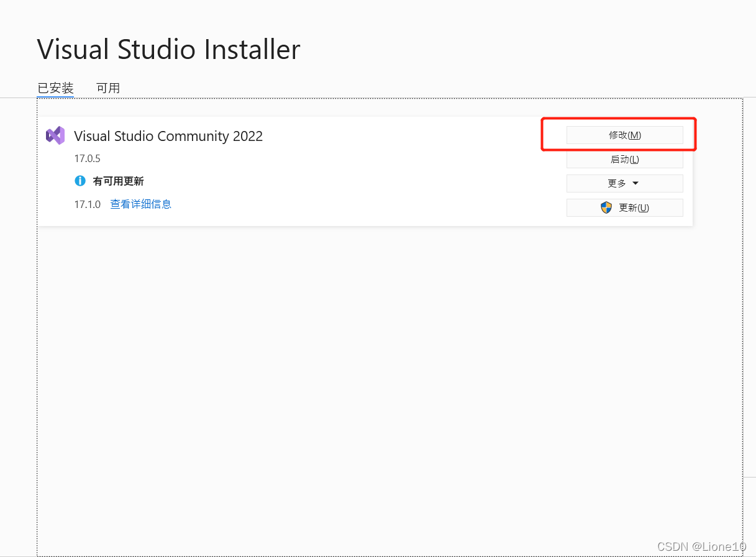The height and width of the screenshot is (557, 756).
Task: Select the Visual Studio Community 2022 product title
Action: coord(168,136)
